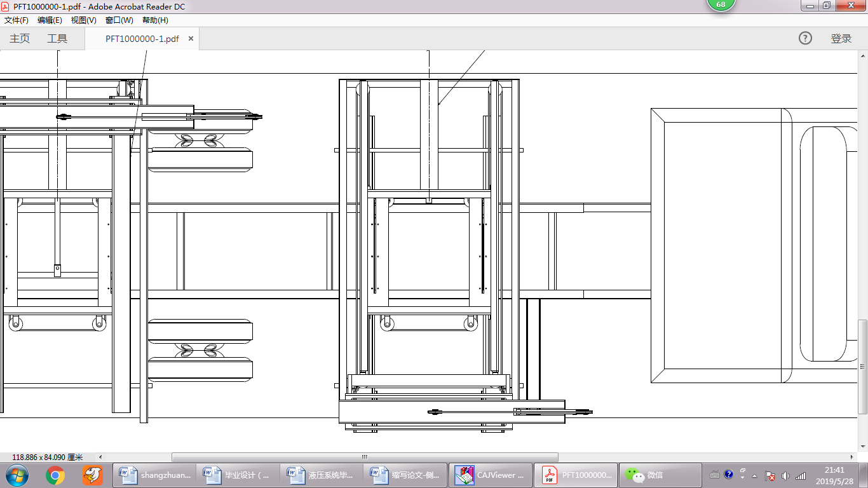Open the Windows Start menu

click(x=17, y=475)
